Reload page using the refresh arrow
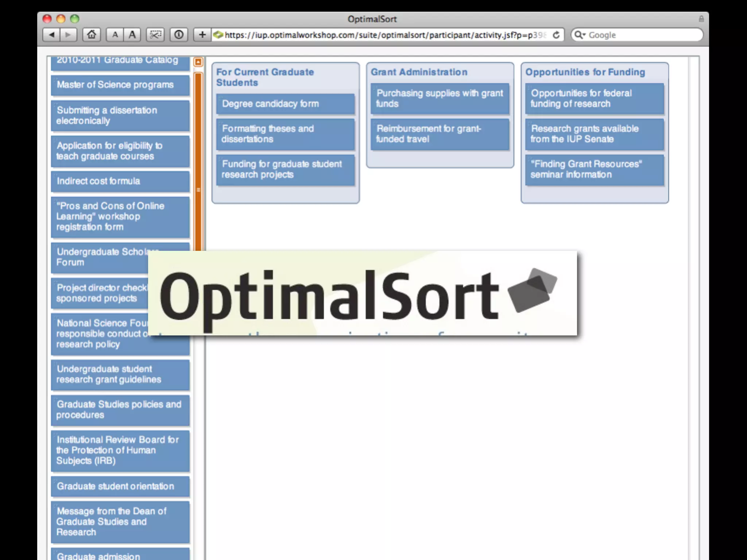Viewport: 747px width, 560px height. click(x=556, y=35)
